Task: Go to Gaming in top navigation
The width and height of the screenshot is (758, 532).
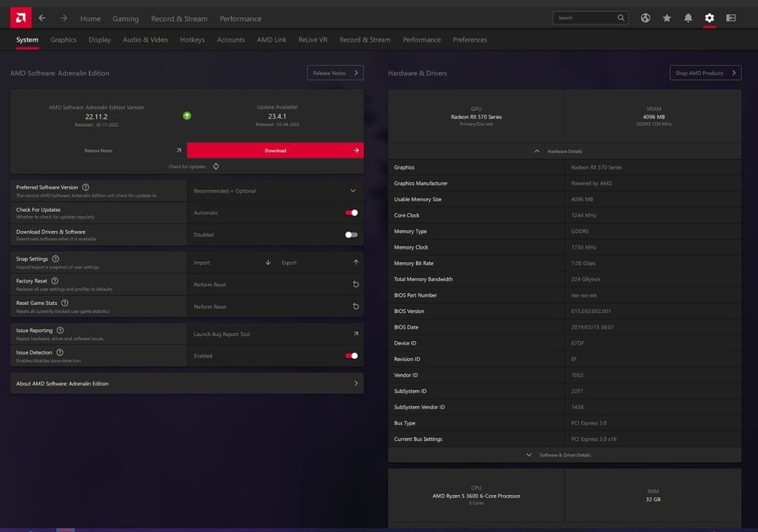Action: pyautogui.click(x=126, y=18)
